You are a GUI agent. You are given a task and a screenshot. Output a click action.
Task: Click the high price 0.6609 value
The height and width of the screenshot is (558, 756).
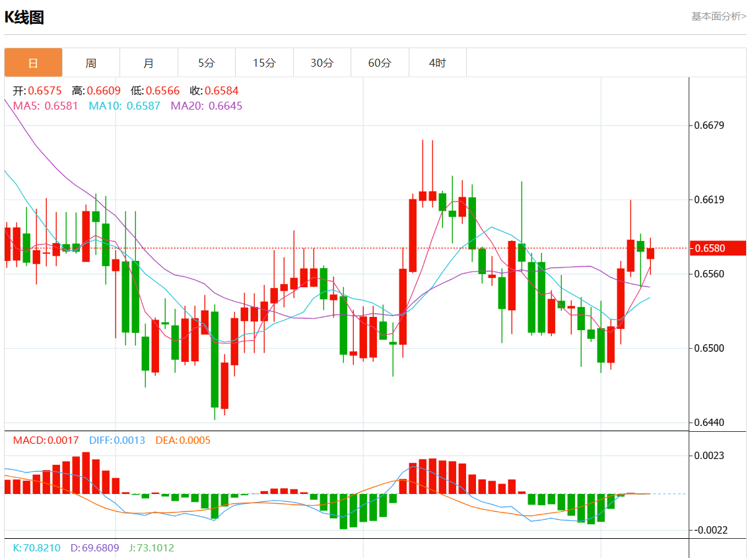104,90
